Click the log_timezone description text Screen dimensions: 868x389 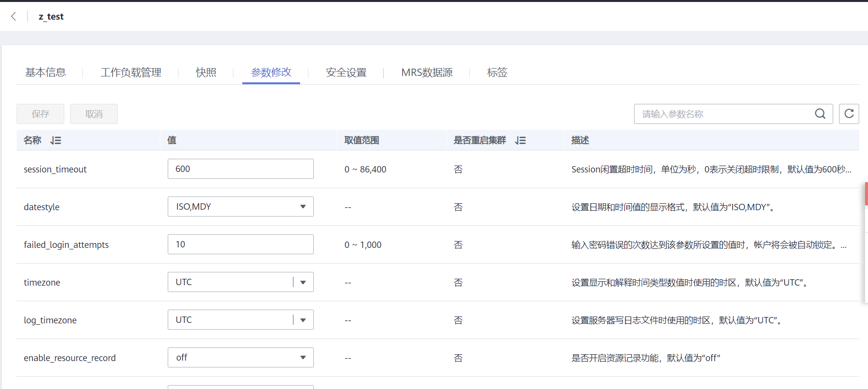pos(678,320)
